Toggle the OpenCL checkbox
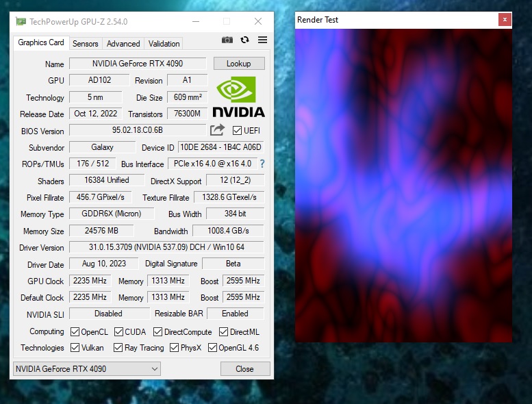The height and width of the screenshot is (404, 532). point(75,331)
